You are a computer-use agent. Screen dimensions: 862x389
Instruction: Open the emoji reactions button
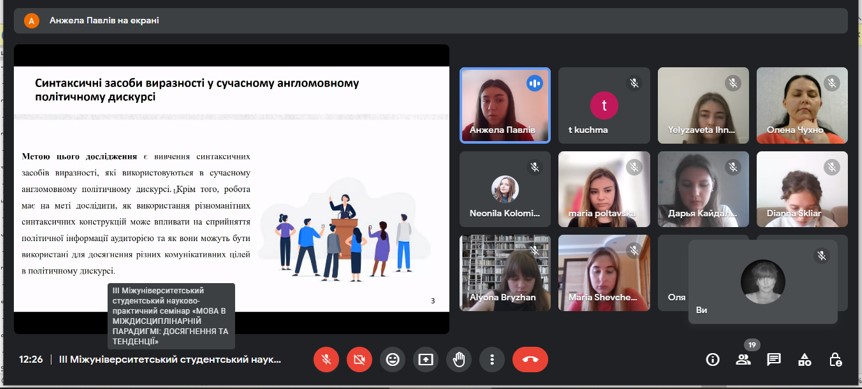click(393, 360)
